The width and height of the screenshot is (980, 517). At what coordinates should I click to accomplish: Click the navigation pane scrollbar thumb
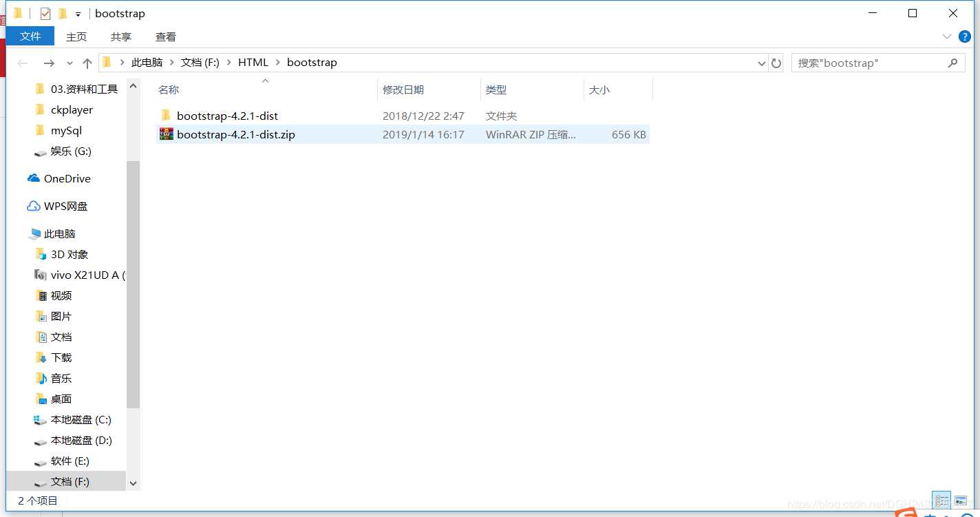134,284
